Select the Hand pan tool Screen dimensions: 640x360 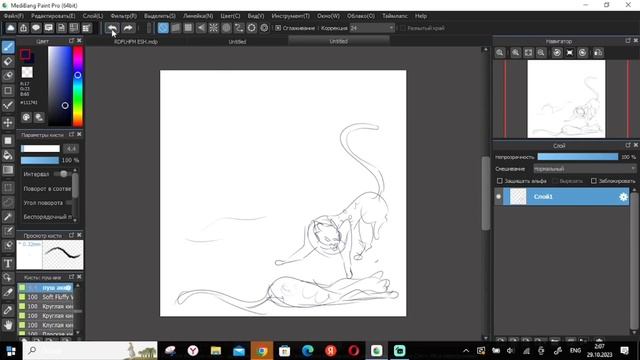click(8, 325)
